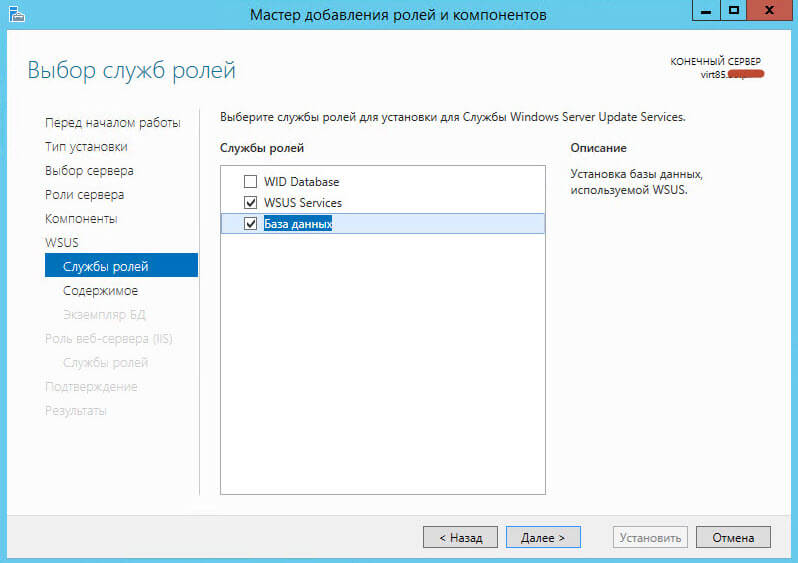Viewport: 798px width, 563px height.
Task: Click the Отмена button
Action: click(733, 538)
